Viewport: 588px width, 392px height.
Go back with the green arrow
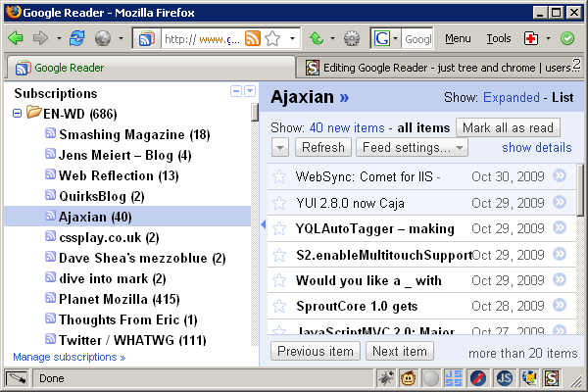[16, 38]
